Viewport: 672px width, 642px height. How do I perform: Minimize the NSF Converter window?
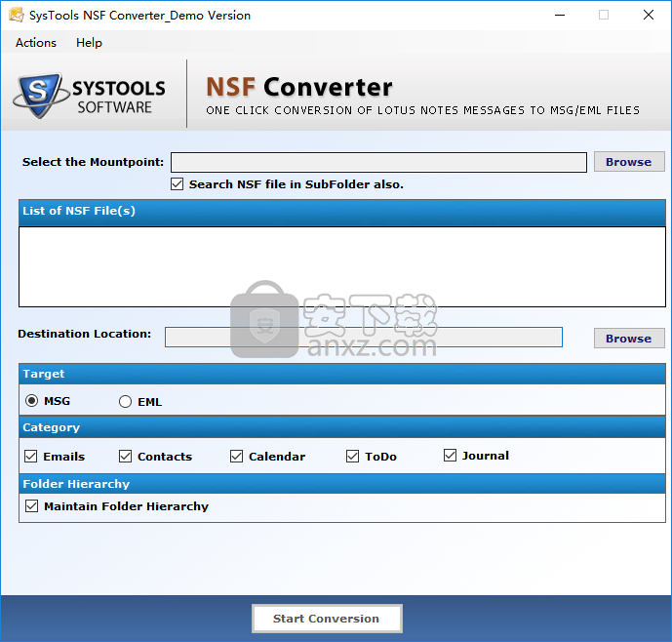click(x=560, y=15)
